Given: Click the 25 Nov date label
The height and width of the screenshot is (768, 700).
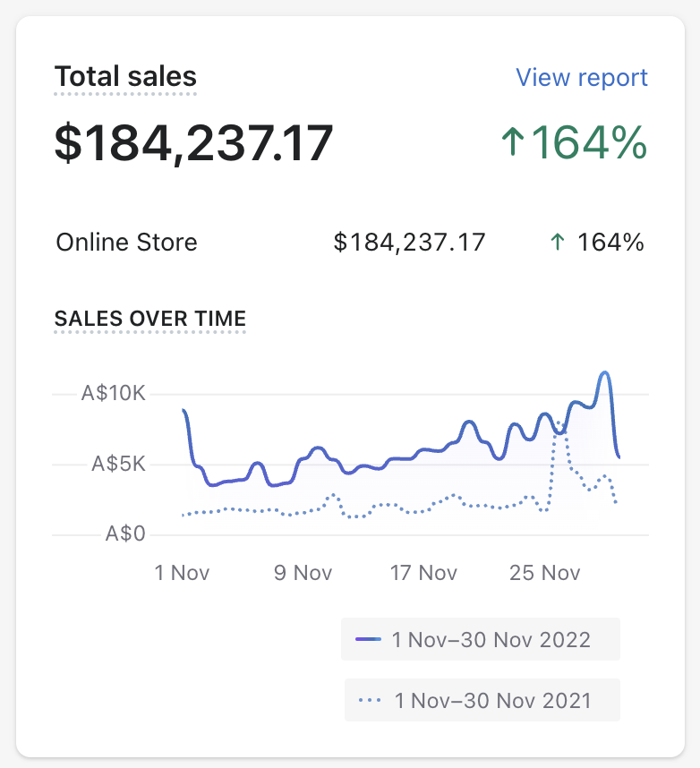Looking at the screenshot, I should tap(545, 573).
